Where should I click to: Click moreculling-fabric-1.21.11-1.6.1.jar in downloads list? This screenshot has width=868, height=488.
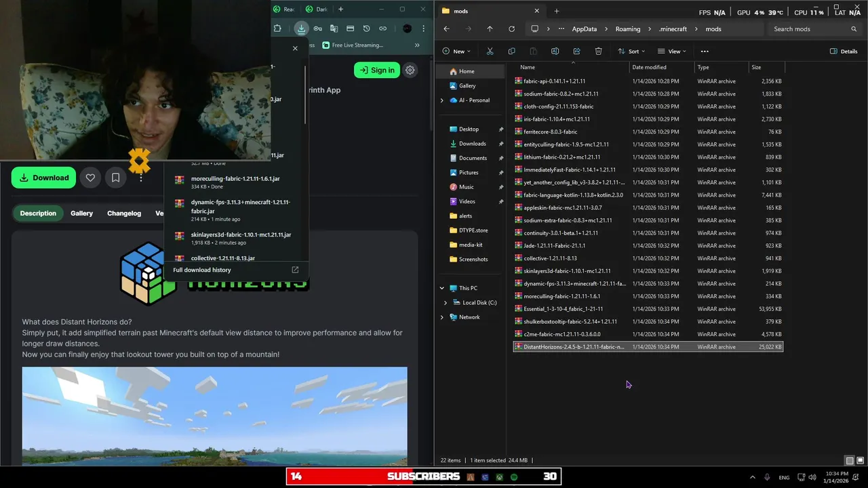pyautogui.click(x=235, y=179)
